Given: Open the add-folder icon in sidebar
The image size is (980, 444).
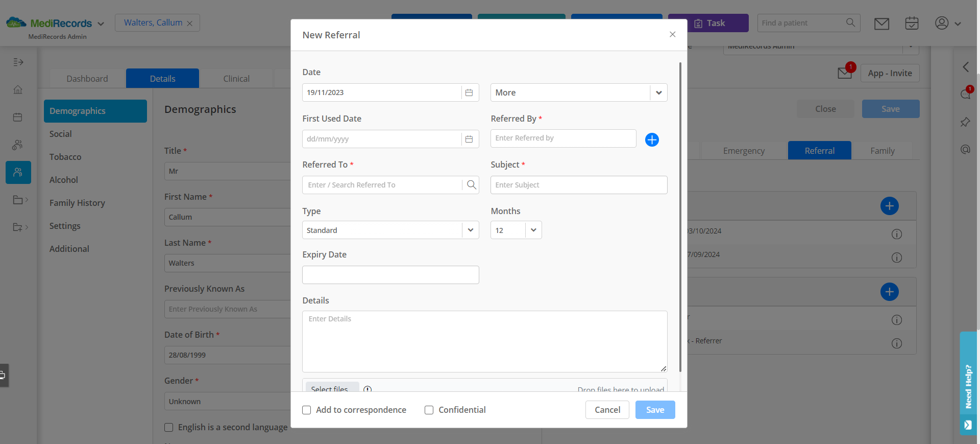Looking at the screenshot, I should (18, 227).
